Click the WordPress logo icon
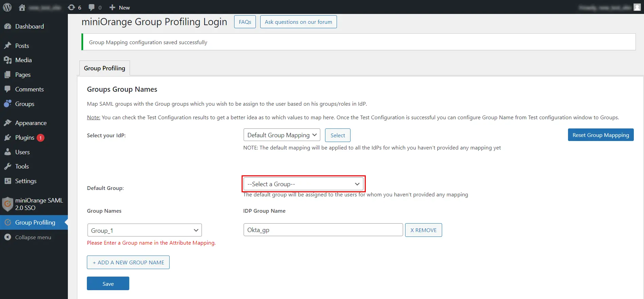This screenshot has height=299, width=644. pyautogui.click(x=7, y=7)
